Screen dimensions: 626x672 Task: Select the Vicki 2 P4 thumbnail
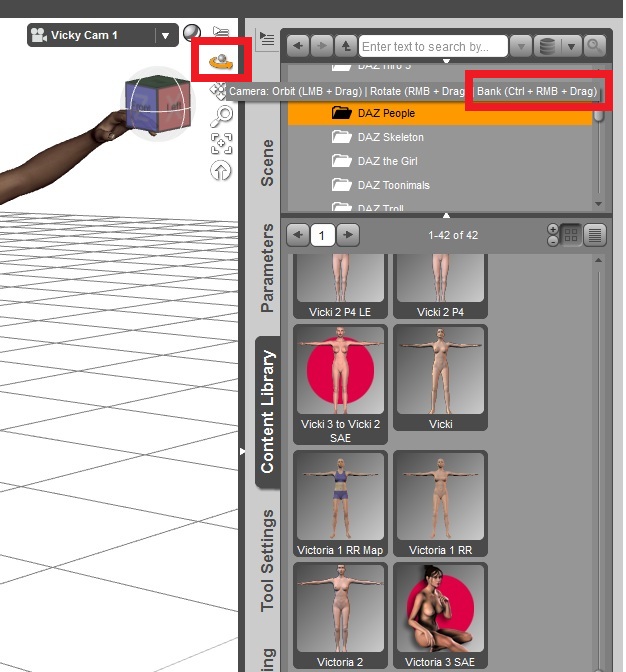coord(440,285)
